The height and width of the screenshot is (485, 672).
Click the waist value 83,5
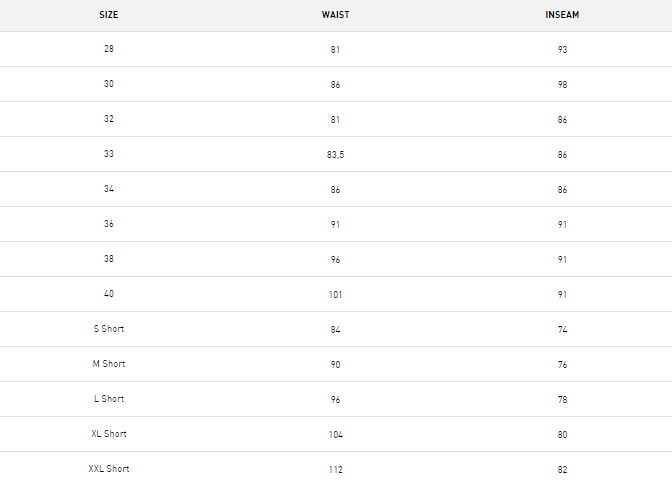335,155
